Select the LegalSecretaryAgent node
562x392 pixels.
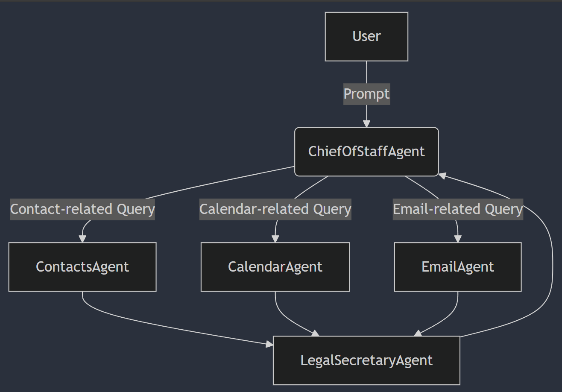pos(366,360)
